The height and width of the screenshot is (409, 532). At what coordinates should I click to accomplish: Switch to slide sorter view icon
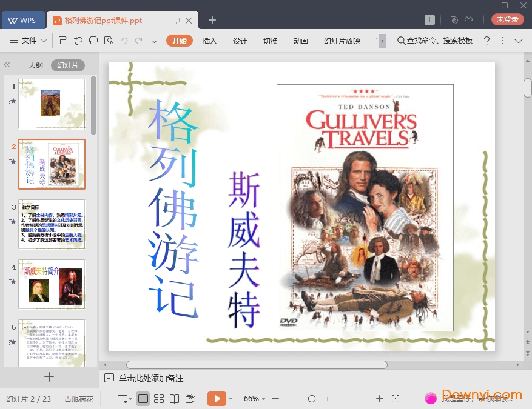click(159, 398)
